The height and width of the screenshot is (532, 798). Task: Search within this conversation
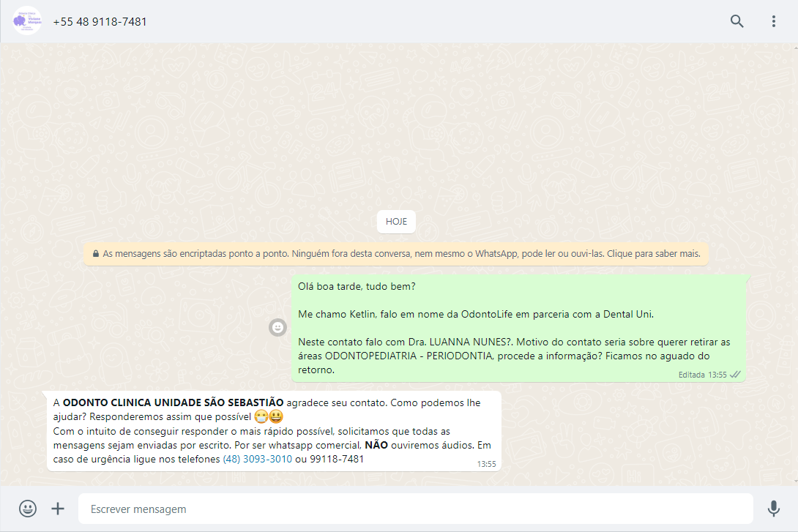[x=737, y=21]
